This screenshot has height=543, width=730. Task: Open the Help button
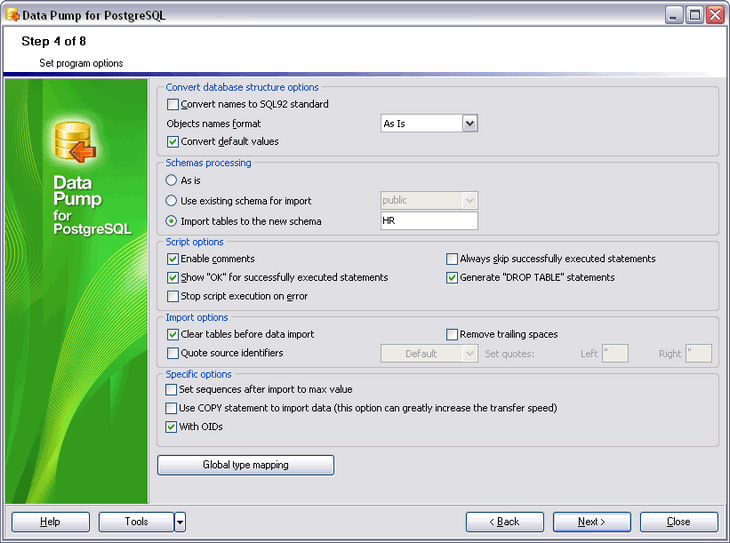pos(51,522)
